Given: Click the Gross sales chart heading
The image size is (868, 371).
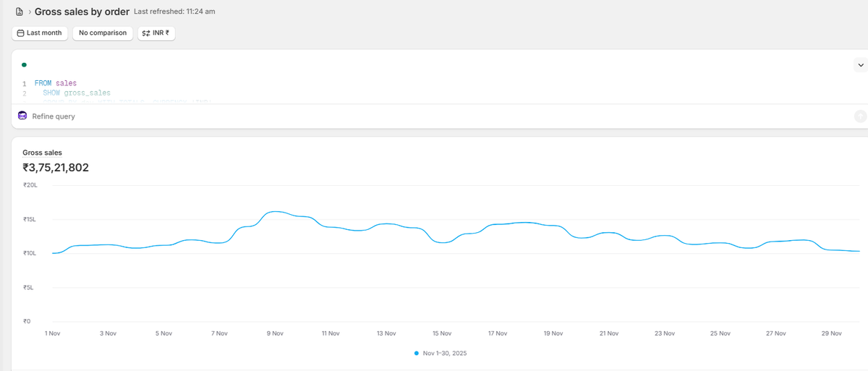Looking at the screenshot, I should (42, 153).
